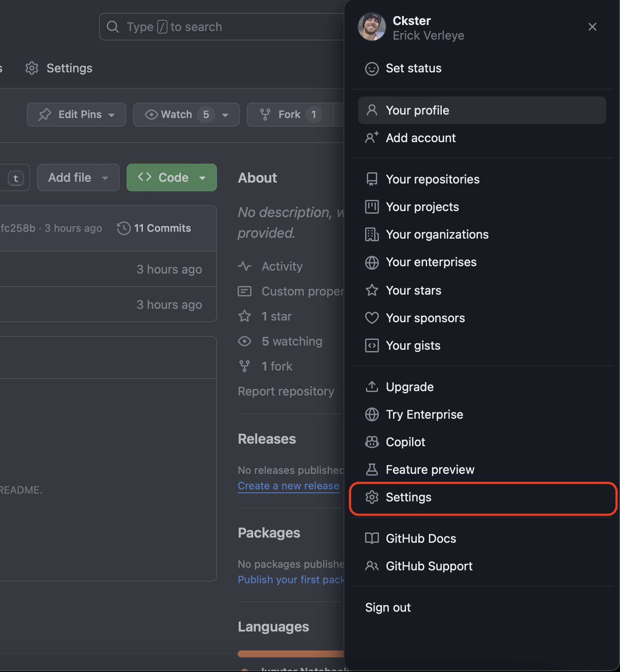This screenshot has height=672, width=620.
Task: Click the Feature preview beaker icon
Action: 372,470
